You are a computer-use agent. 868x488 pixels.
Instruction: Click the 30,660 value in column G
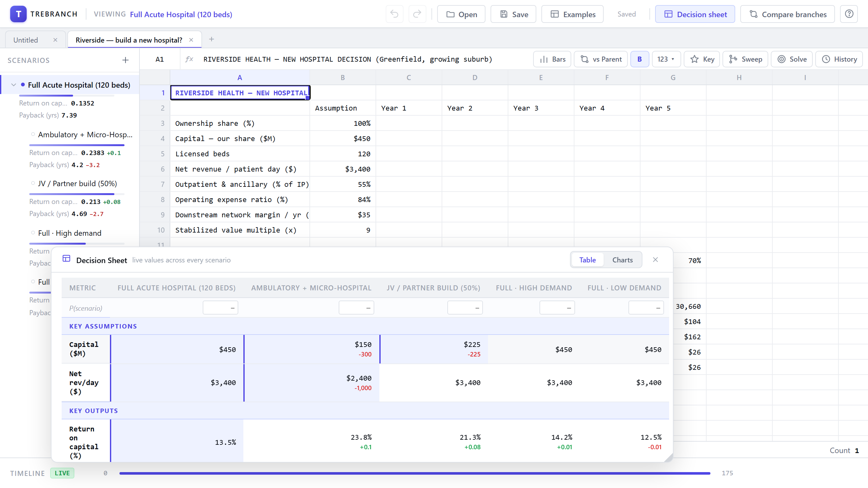[x=688, y=306]
